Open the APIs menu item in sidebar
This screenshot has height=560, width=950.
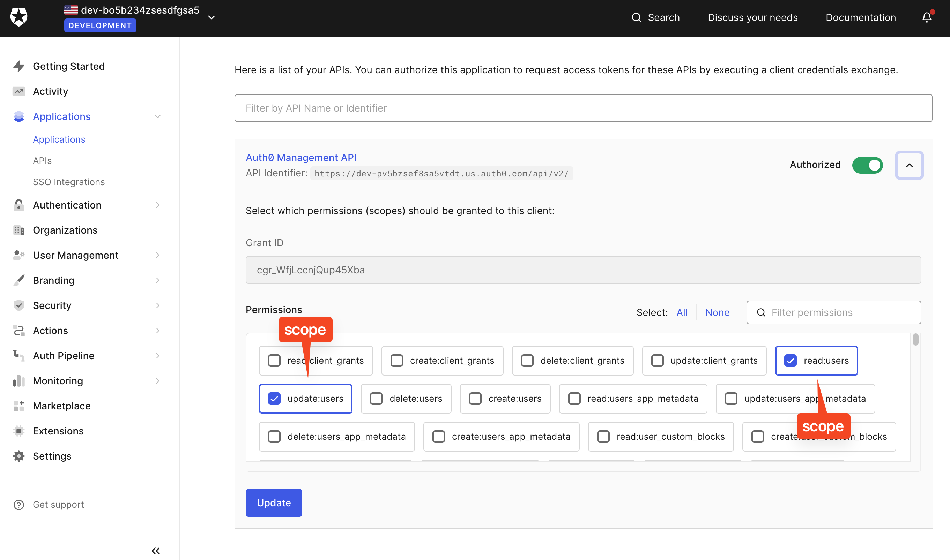tap(42, 161)
